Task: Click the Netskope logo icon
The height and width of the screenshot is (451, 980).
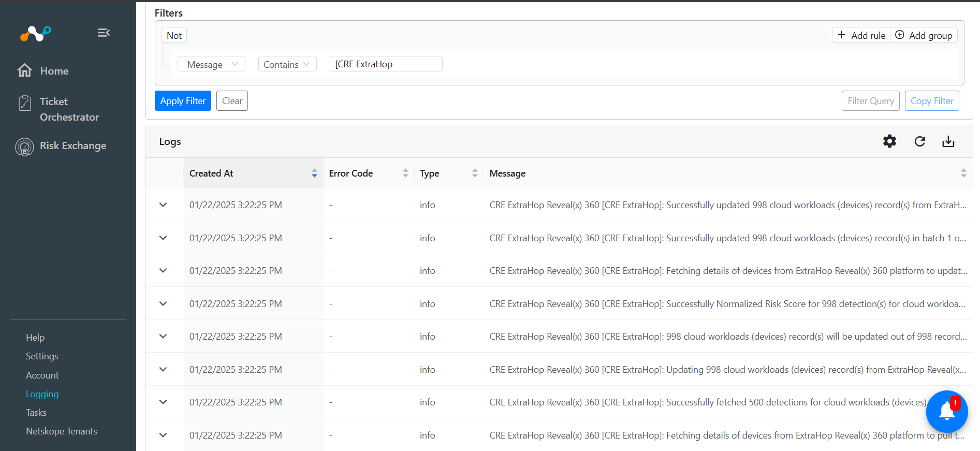Action: click(x=36, y=33)
